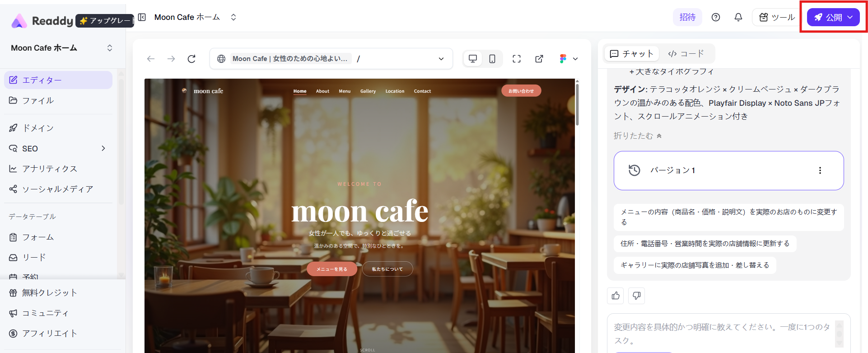This screenshot has width=868, height=353.
Task: Open ファイル in the sidebar
Action: [58, 100]
